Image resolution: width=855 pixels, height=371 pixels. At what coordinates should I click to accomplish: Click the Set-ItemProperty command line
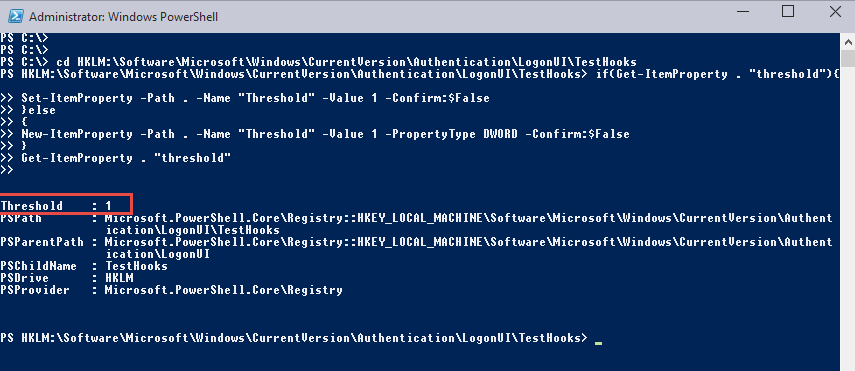[255, 98]
